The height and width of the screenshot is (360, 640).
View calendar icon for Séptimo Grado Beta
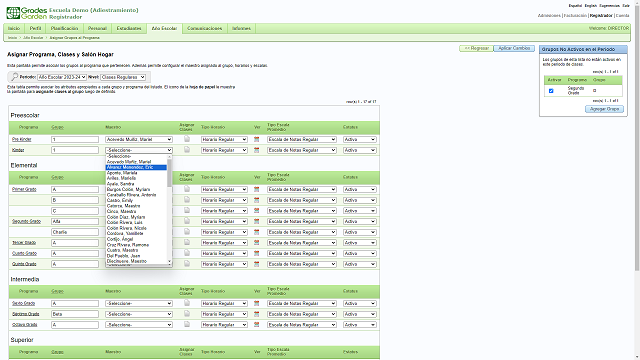coord(256,314)
